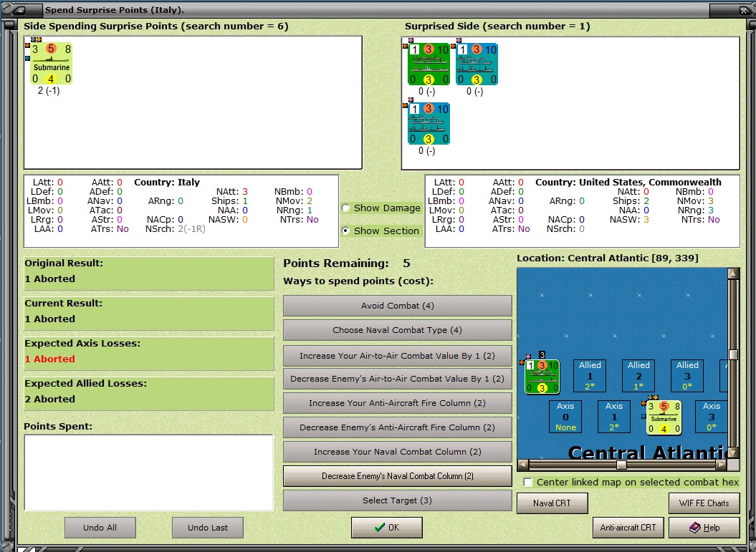
Task: Select the bottom teal convoy counter
Action: [x=428, y=123]
